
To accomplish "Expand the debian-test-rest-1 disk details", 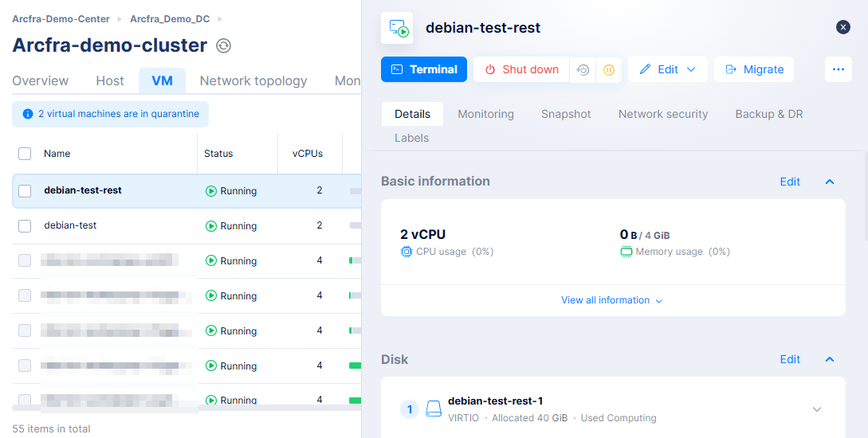I will (816, 409).
